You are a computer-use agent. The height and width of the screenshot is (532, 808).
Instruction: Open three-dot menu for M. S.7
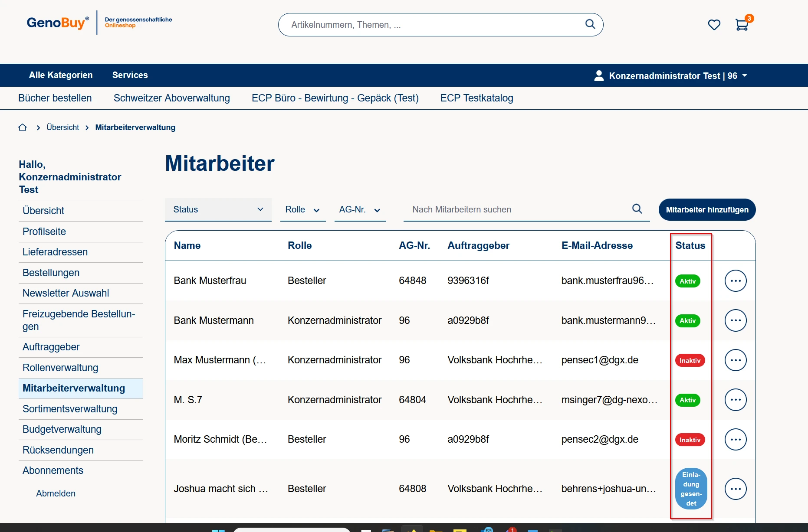pyautogui.click(x=736, y=400)
